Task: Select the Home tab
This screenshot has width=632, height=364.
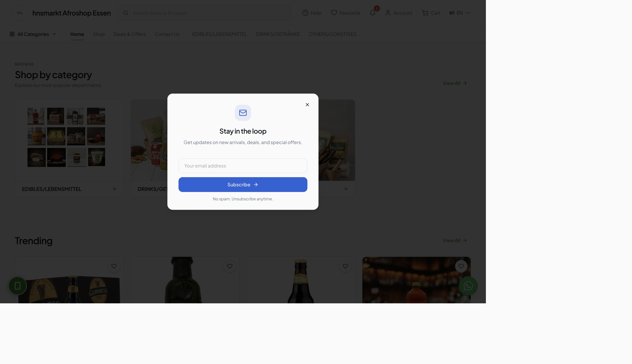Action: coord(77,34)
